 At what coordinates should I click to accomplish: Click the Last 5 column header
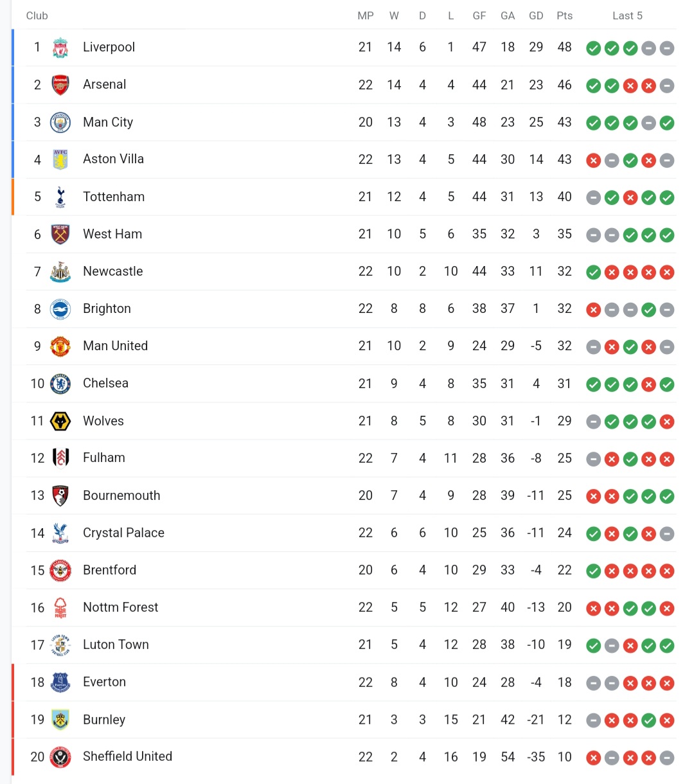(x=627, y=15)
